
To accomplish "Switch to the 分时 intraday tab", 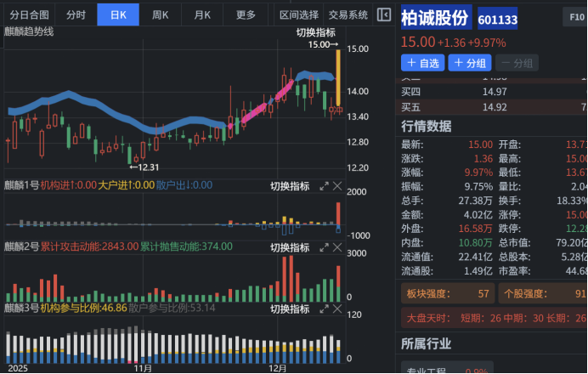I will [x=76, y=14].
